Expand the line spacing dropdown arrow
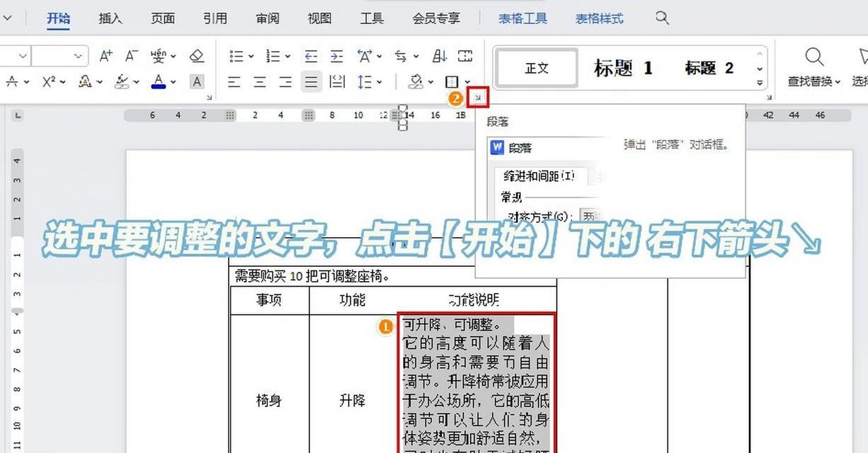Image resolution: width=868 pixels, height=453 pixels. [x=379, y=82]
